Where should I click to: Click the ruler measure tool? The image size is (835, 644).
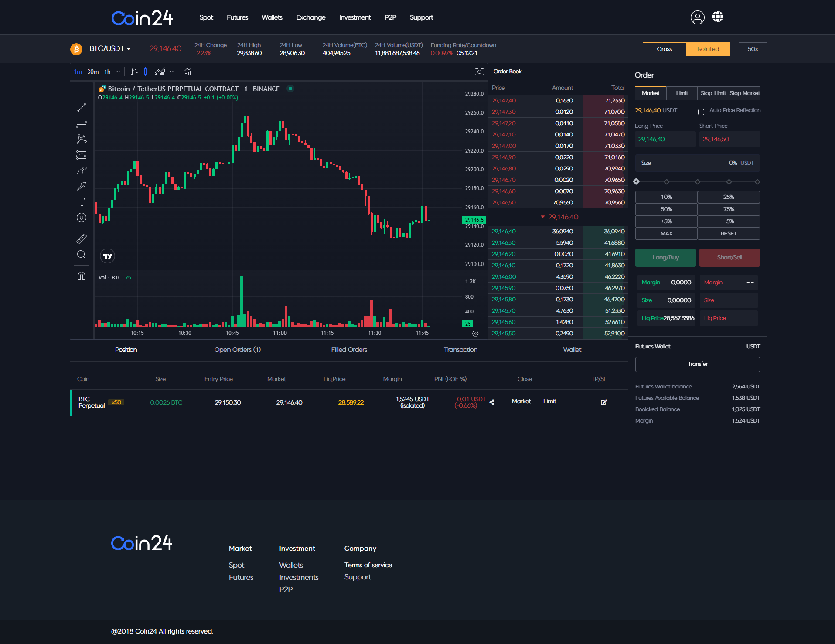(x=82, y=239)
